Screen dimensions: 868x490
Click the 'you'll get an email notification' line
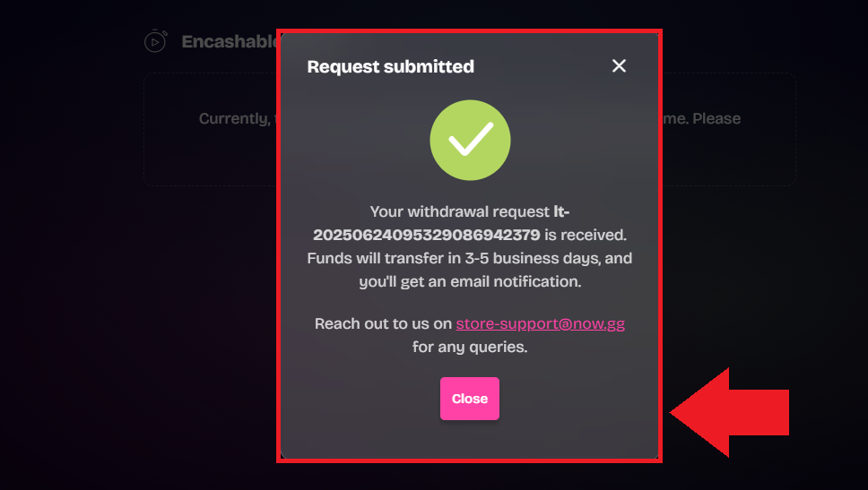[x=470, y=282]
